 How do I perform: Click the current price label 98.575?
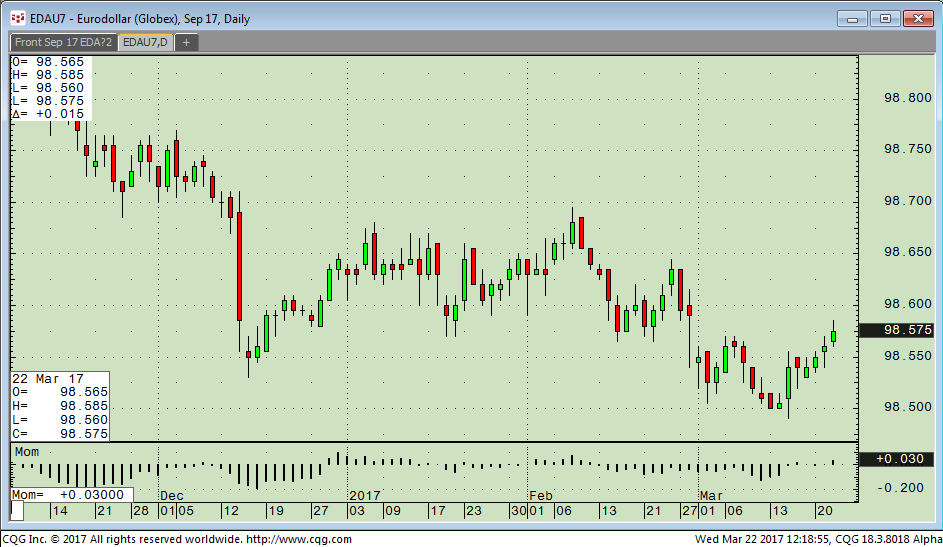[x=896, y=329]
